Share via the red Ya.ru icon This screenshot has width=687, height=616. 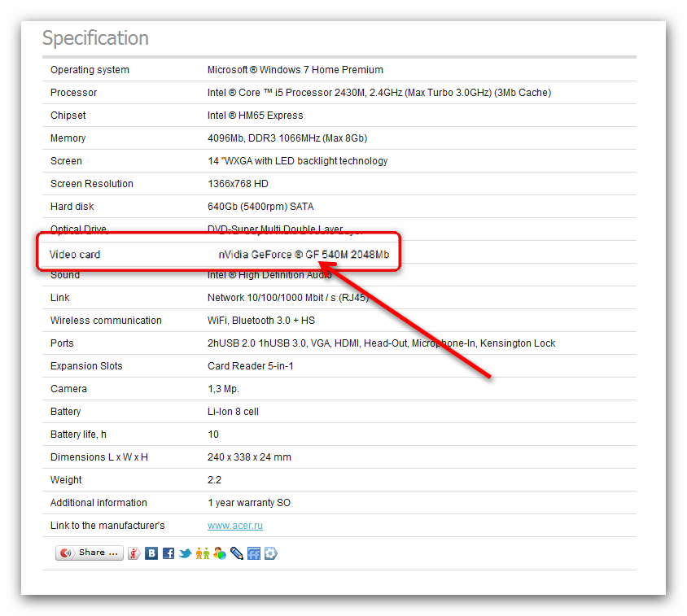pyautogui.click(x=134, y=553)
